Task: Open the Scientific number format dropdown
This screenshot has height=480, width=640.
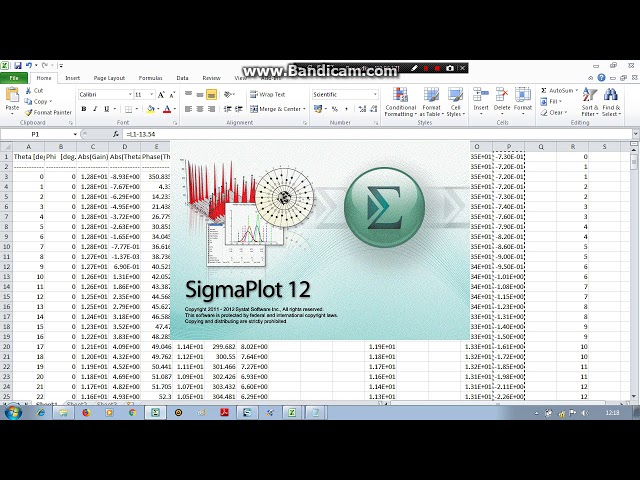Action: (375, 94)
